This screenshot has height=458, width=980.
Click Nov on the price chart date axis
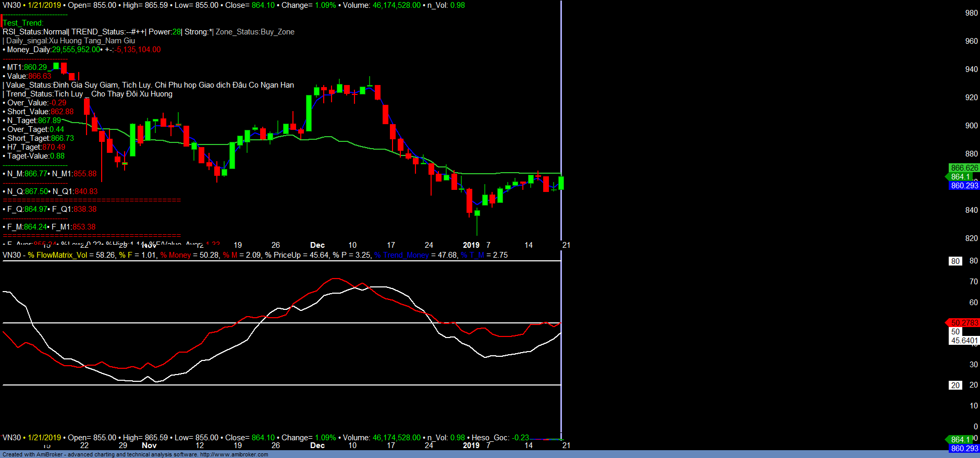149,245
